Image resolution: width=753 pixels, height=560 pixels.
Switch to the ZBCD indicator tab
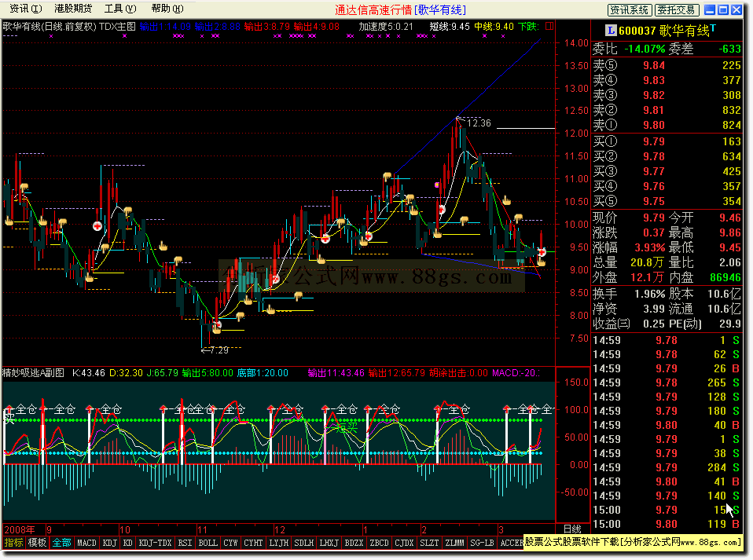[379, 543]
